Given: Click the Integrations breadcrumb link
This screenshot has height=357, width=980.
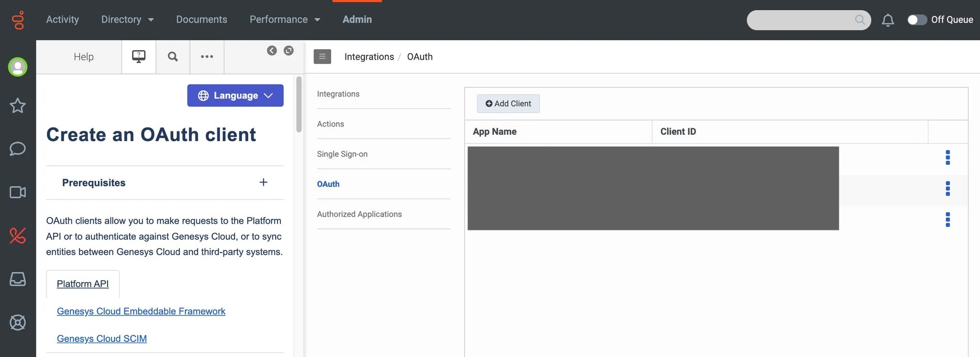Looking at the screenshot, I should 369,57.
